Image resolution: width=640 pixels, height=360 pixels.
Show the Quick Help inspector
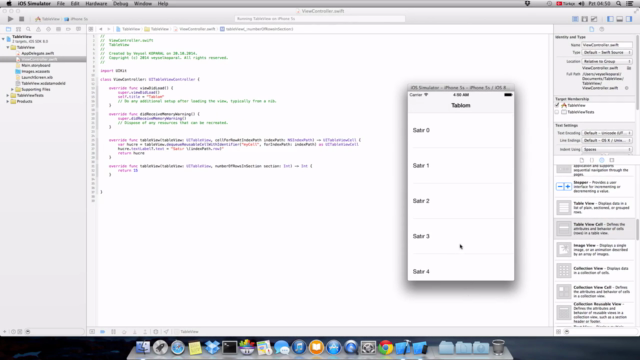click(x=602, y=29)
